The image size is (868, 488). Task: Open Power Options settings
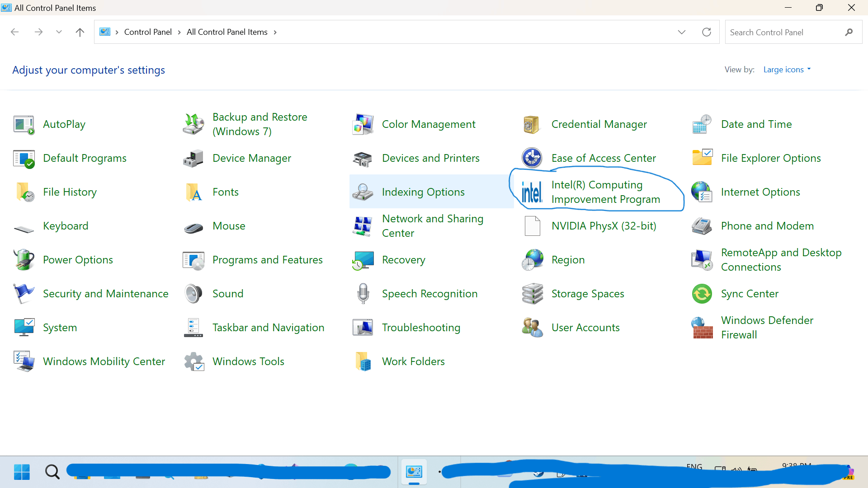click(x=77, y=259)
